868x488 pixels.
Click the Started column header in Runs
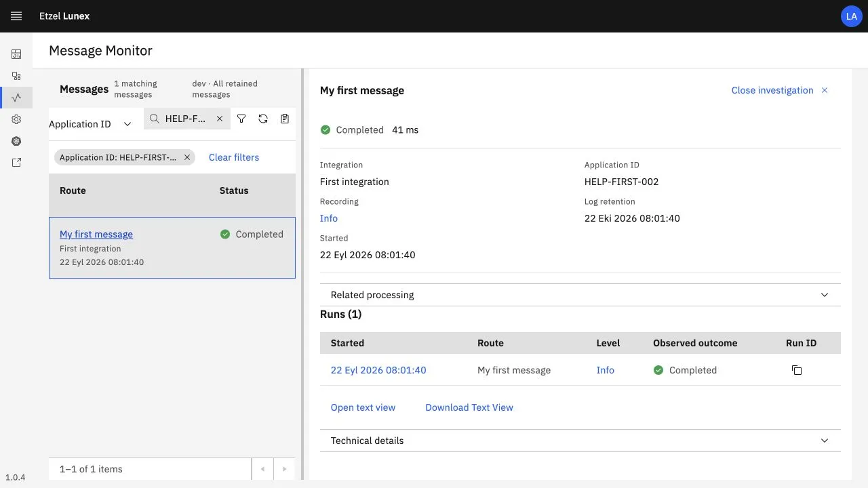tap(347, 343)
